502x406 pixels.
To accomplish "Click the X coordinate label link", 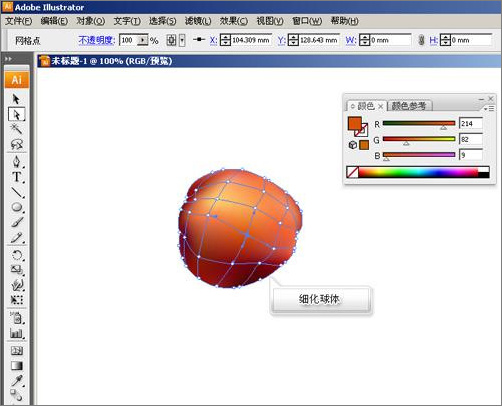I will click(x=213, y=41).
